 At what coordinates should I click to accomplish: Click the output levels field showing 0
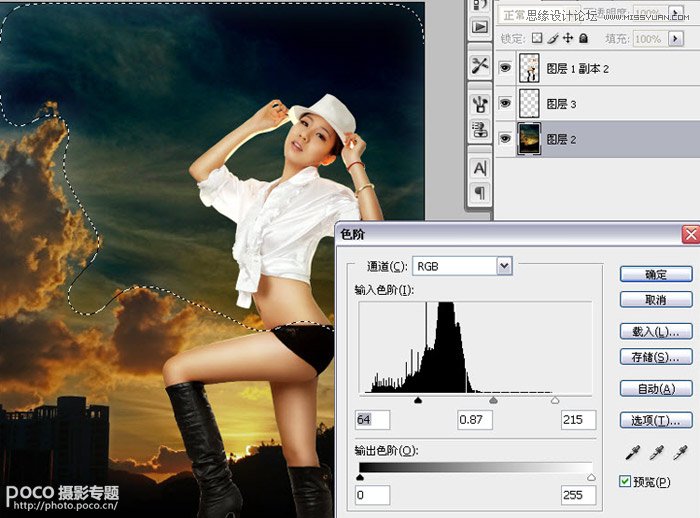click(x=372, y=495)
